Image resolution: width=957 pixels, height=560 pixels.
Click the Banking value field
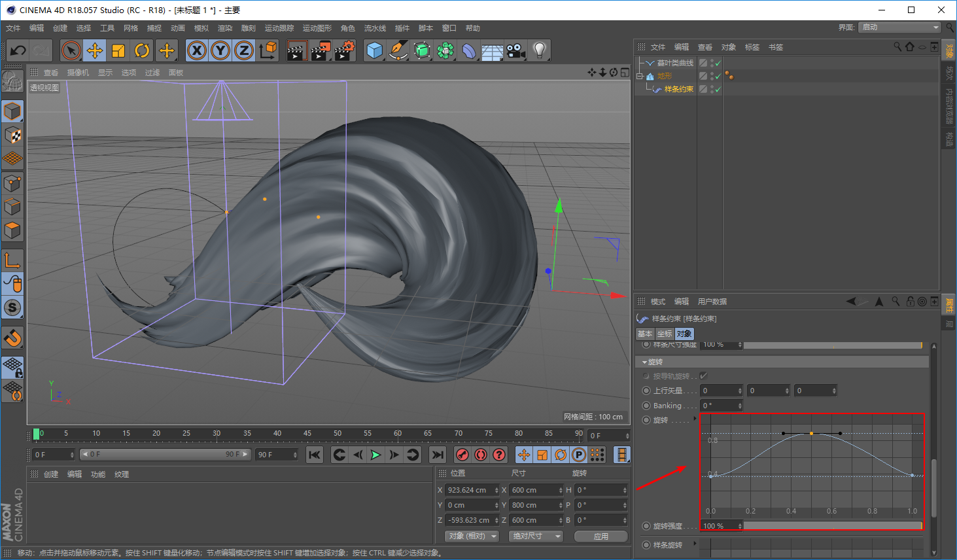(722, 406)
